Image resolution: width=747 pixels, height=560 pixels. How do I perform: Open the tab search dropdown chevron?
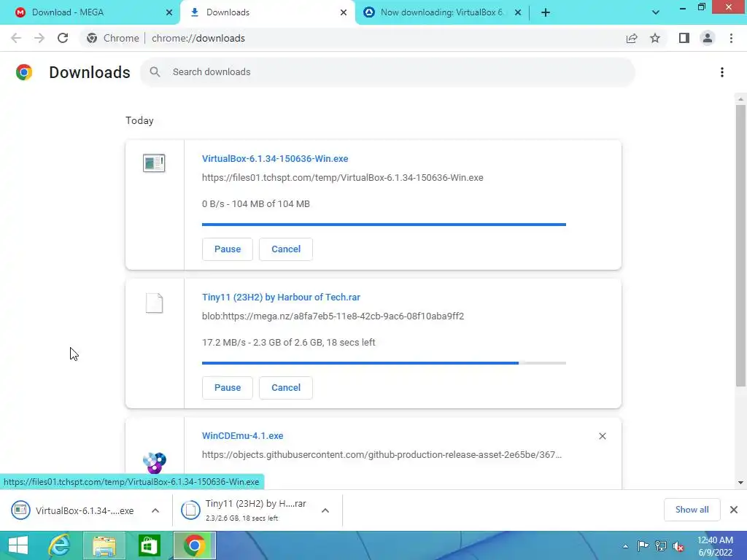coord(656,12)
